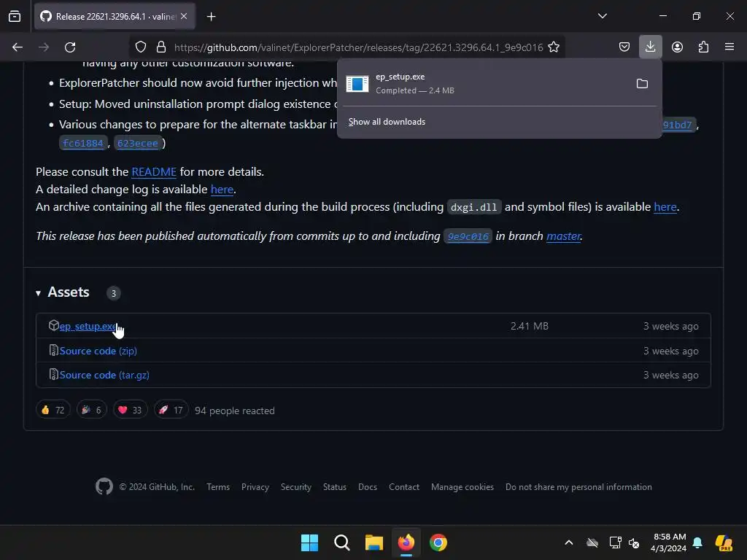747x560 pixels.
Task: Click the Source code (zip) file icon
Action: [53, 351]
